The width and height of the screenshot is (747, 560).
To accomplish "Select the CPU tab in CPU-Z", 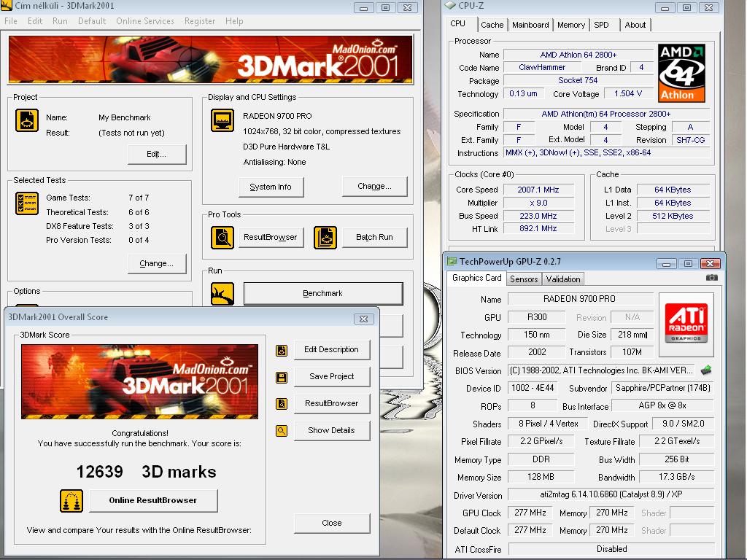I will (458, 24).
